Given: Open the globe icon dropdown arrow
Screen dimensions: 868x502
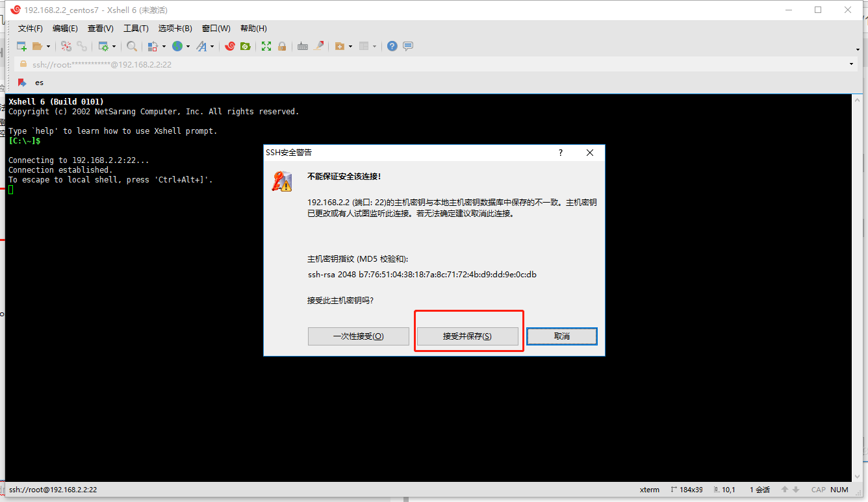Looking at the screenshot, I should [187, 46].
